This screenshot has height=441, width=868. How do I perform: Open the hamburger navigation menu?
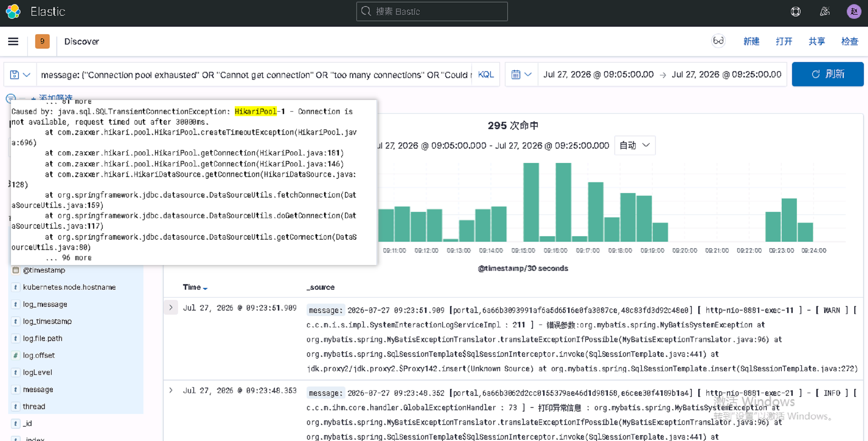[13, 41]
